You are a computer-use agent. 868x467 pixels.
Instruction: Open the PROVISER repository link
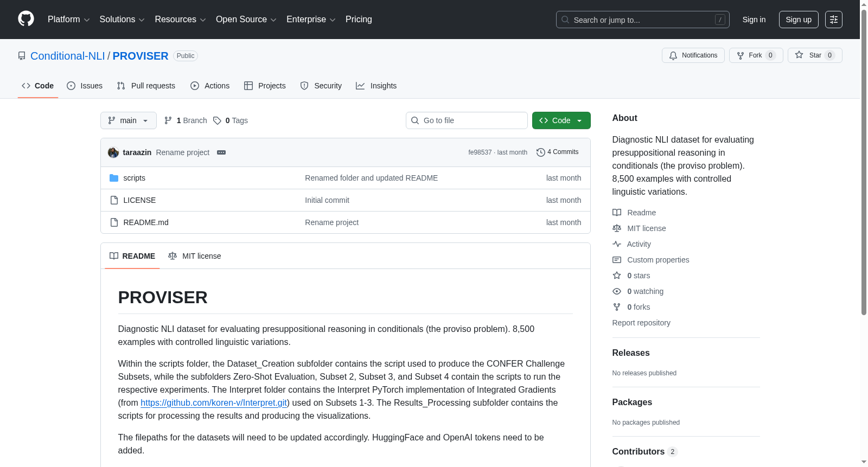coord(141,56)
